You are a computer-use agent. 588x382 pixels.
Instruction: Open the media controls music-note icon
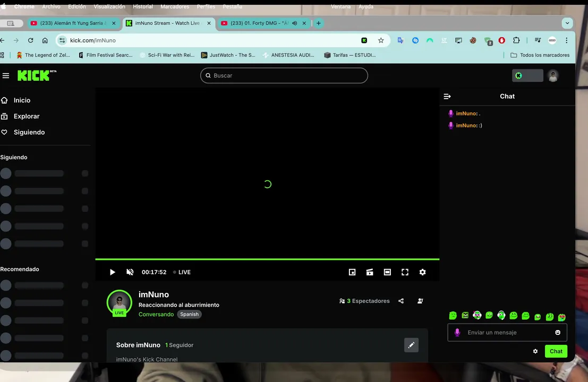(538, 40)
